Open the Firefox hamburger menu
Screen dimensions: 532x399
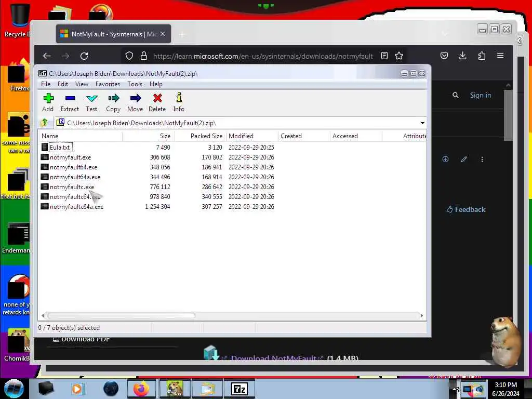pos(500,56)
